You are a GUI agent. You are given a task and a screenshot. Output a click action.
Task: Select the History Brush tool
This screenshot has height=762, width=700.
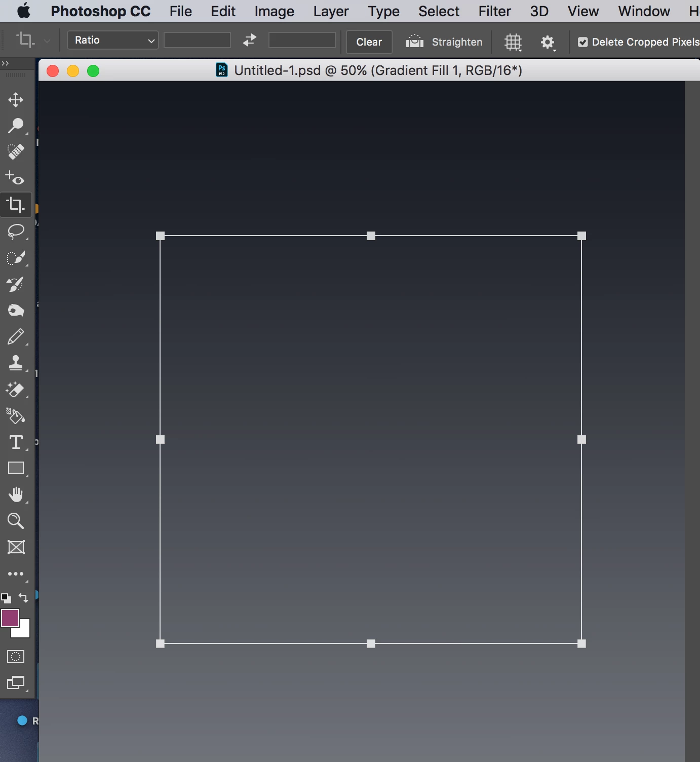[16, 284]
